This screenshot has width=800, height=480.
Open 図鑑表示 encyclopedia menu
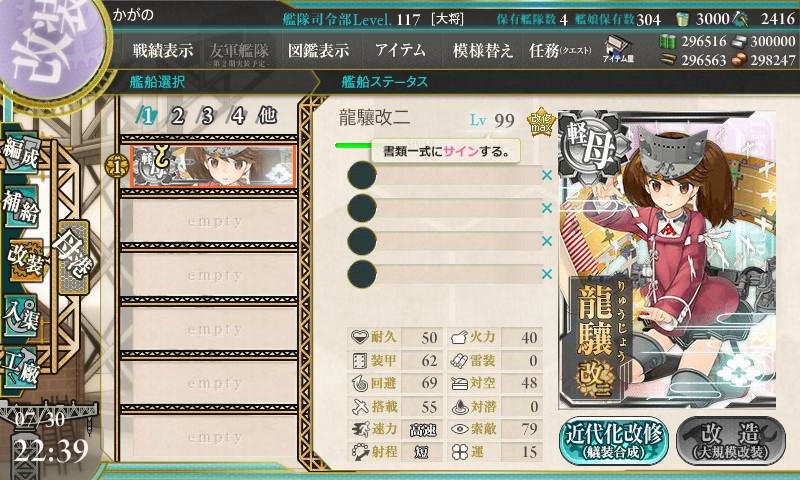318,50
